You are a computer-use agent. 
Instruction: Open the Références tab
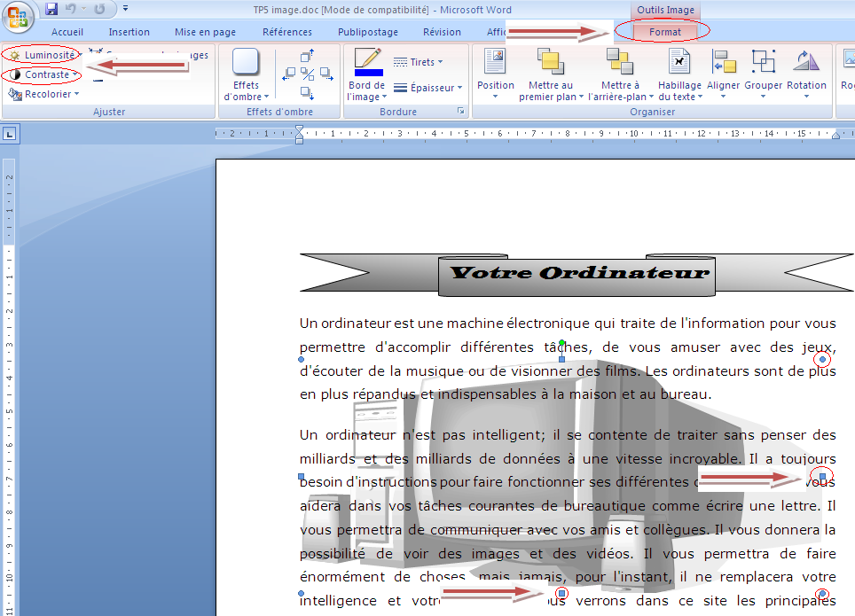[x=286, y=32]
